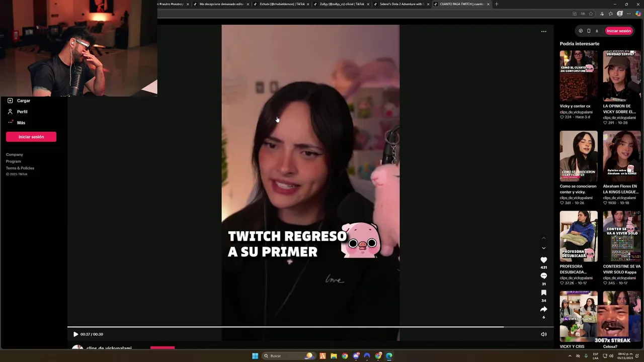Viewport: 644px width, 362px height.
Task: Click the download desktop app icon
Action: coord(597,31)
